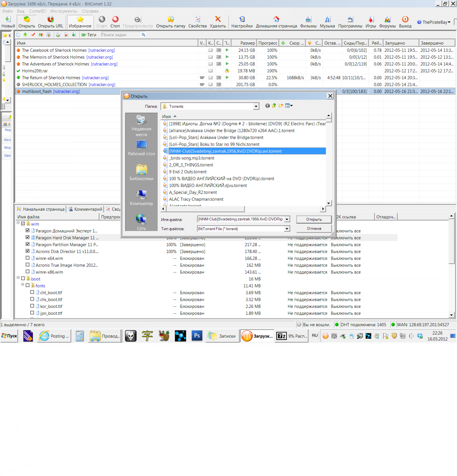Toggle checkbox for Paragon Домашний Эксперт file
Screen dimensions: 457x476
[x=27, y=231]
